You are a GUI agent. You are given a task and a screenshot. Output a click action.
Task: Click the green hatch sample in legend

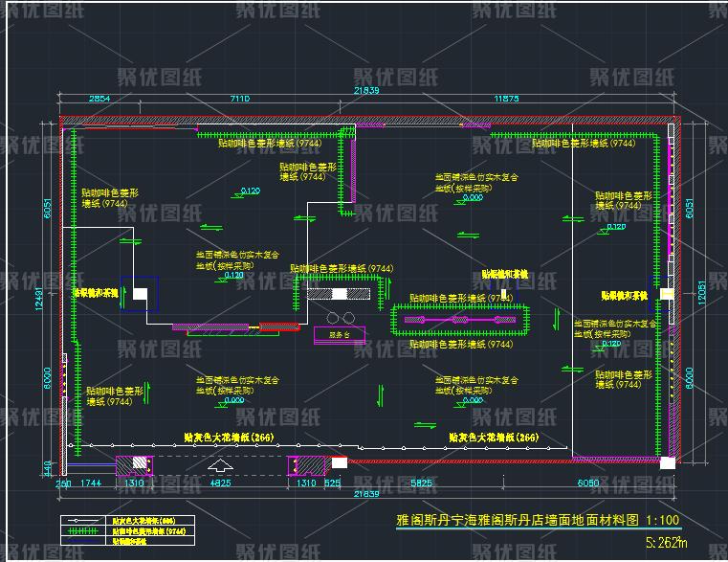pyautogui.click(x=83, y=530)
